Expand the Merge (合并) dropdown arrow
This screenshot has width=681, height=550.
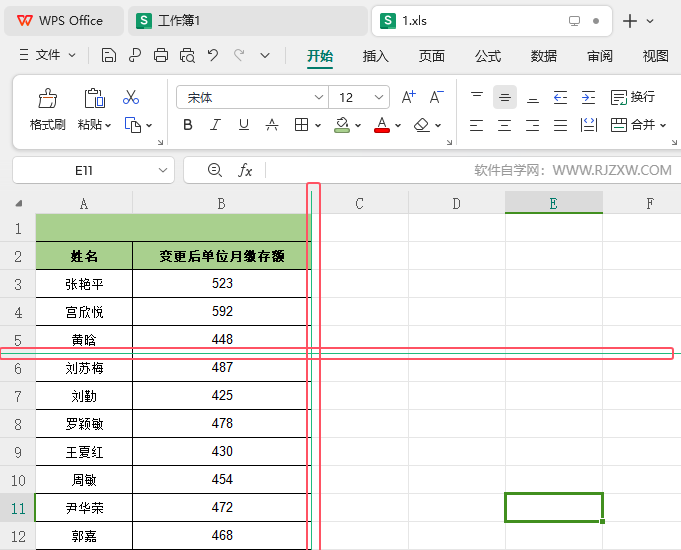coord(663,126)
